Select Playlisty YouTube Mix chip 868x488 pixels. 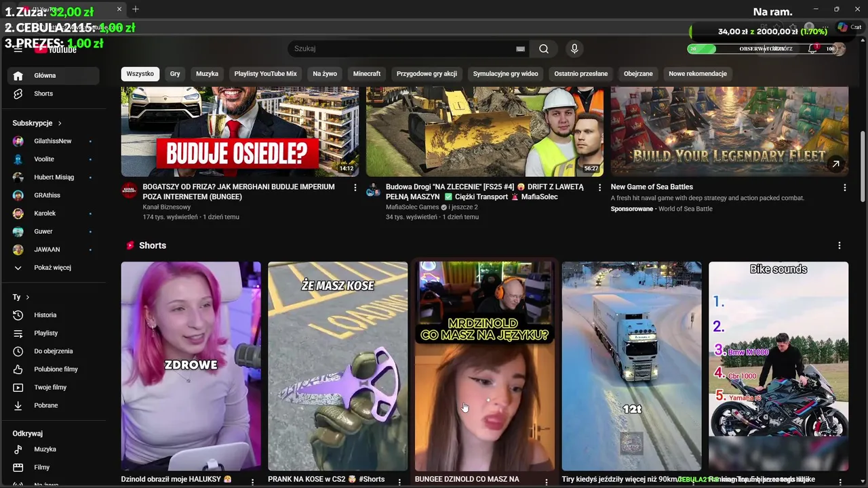pos(266,73)
